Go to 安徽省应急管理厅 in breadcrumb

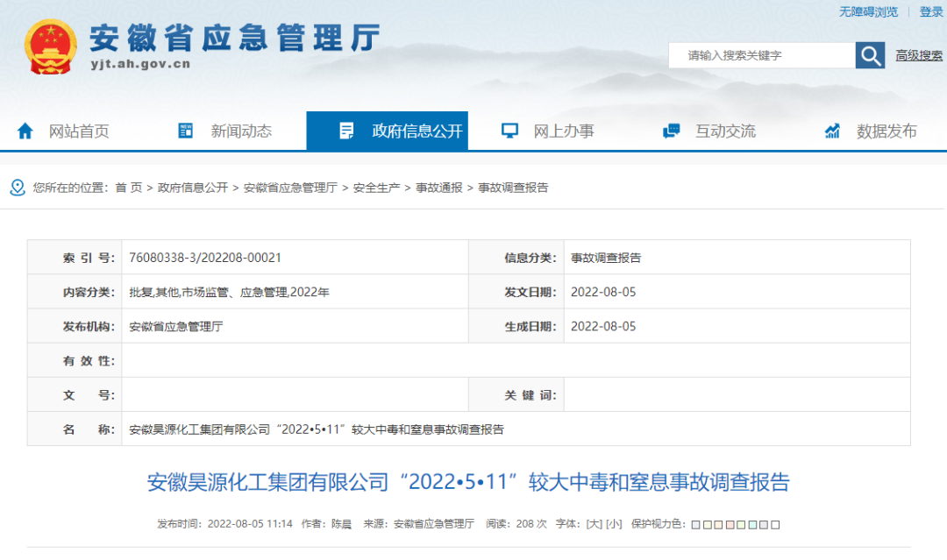(x=290, y=188)
